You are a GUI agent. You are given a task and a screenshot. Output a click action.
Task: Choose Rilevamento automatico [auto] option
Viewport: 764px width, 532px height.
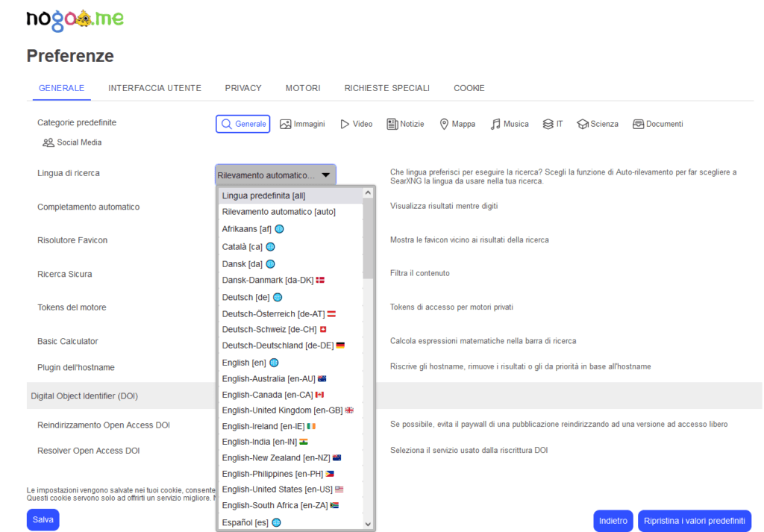pos(290,211)
